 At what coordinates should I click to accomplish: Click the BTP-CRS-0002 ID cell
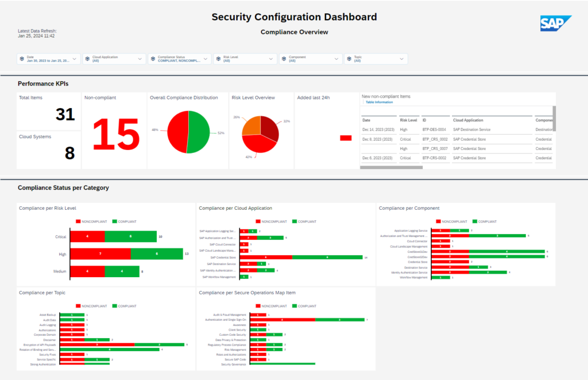[434, 158]
